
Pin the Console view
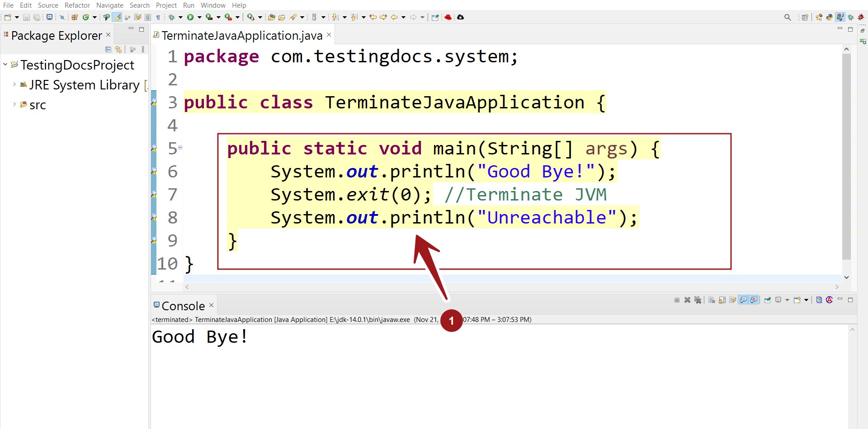pyautogui.click(x=768, y=300)
